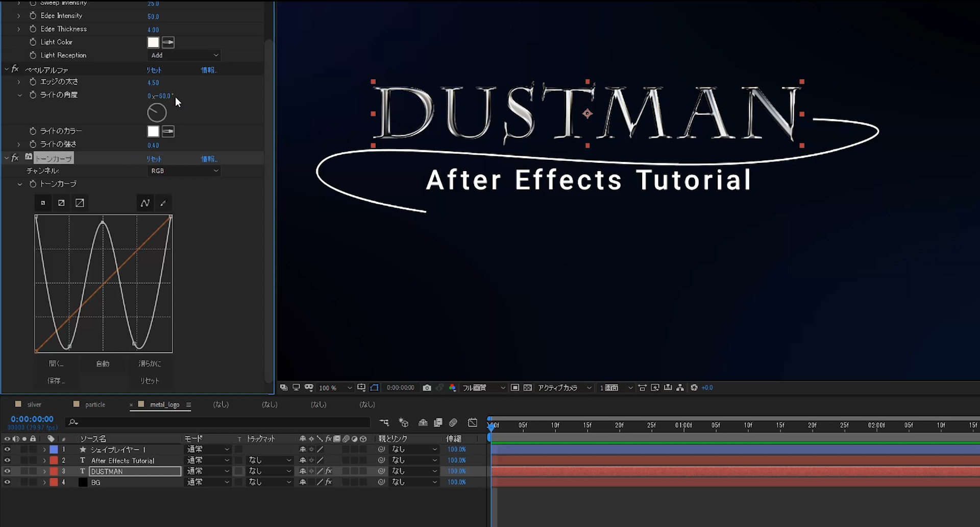Click the largest curve grid size icon
980x527 pixels.
[80, 203]
